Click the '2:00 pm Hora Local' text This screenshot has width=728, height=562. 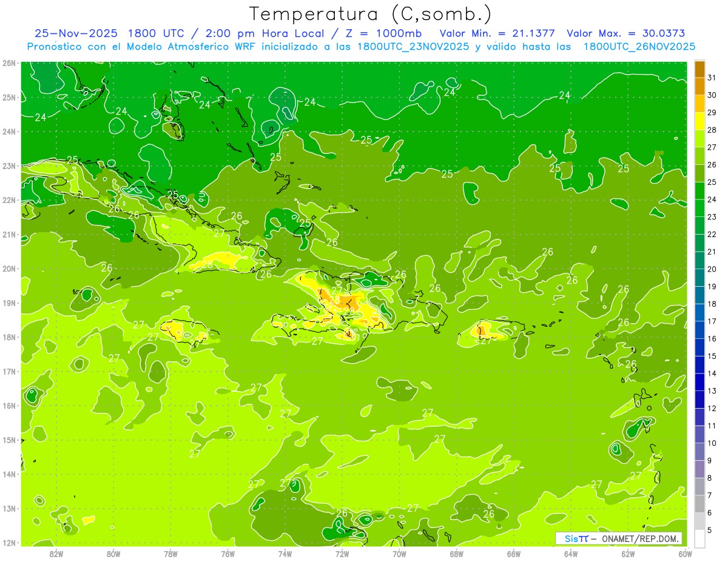point(265,34)
